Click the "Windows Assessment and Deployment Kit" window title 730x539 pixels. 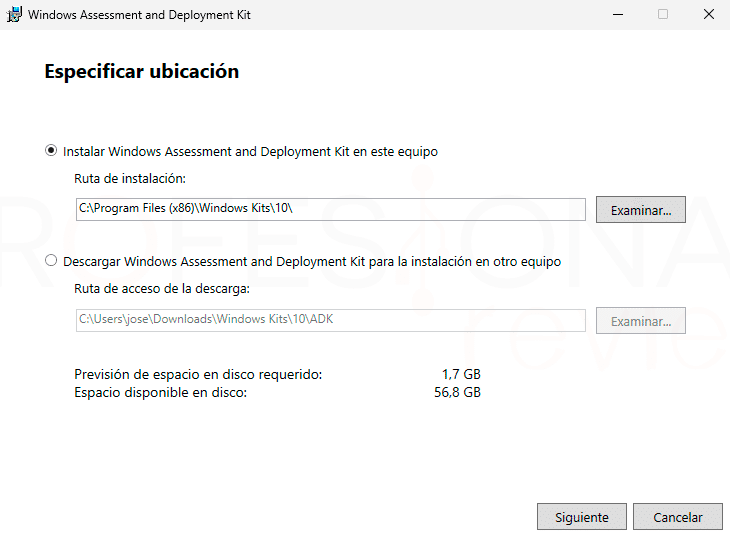[x=139, y=15]
